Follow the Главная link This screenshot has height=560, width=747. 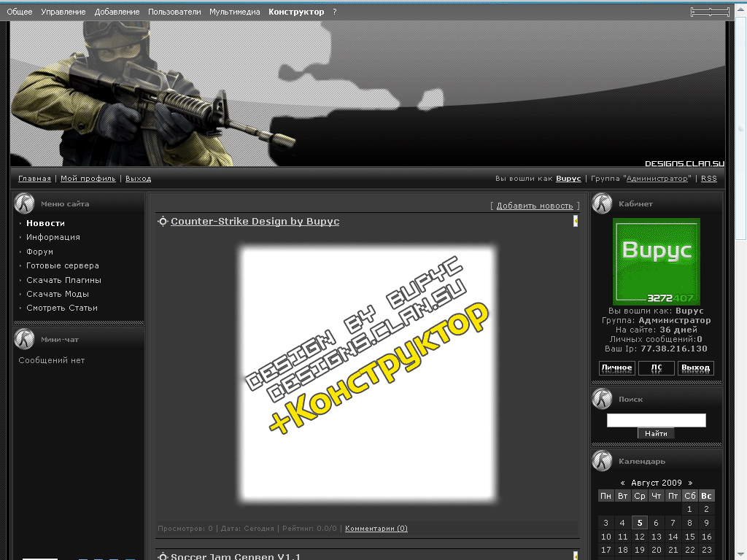[x=34, y=179]
